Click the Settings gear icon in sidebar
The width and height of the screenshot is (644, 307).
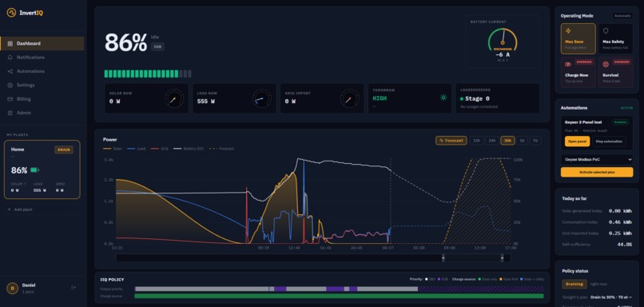[10, 85]
